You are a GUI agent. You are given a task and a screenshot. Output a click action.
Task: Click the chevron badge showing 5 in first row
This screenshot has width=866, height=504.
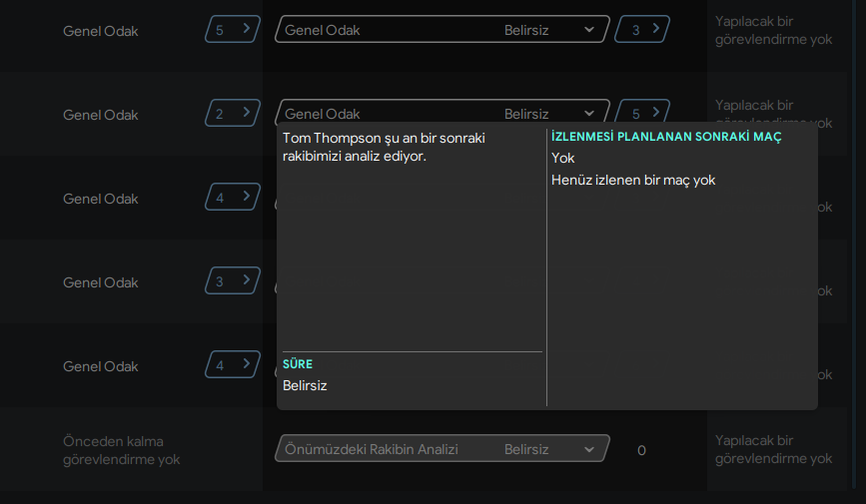232,30
